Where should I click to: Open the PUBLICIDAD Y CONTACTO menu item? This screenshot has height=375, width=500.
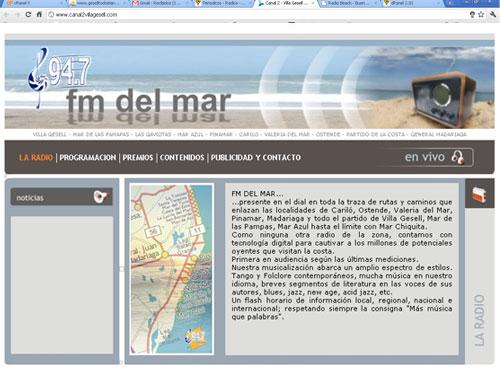coord(256,157)
